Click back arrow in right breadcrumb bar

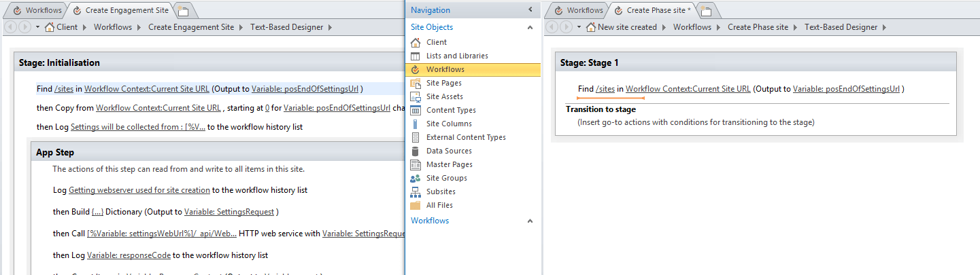(553, 27)
